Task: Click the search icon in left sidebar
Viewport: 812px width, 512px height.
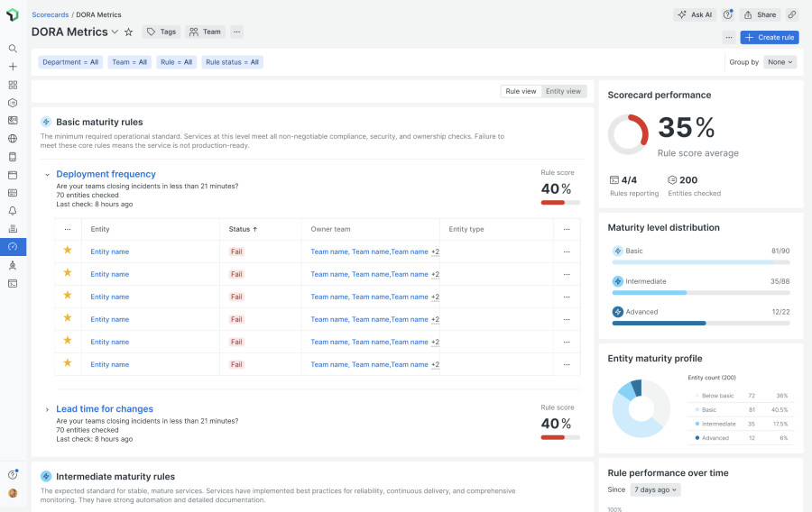Action: click(13, 49)
